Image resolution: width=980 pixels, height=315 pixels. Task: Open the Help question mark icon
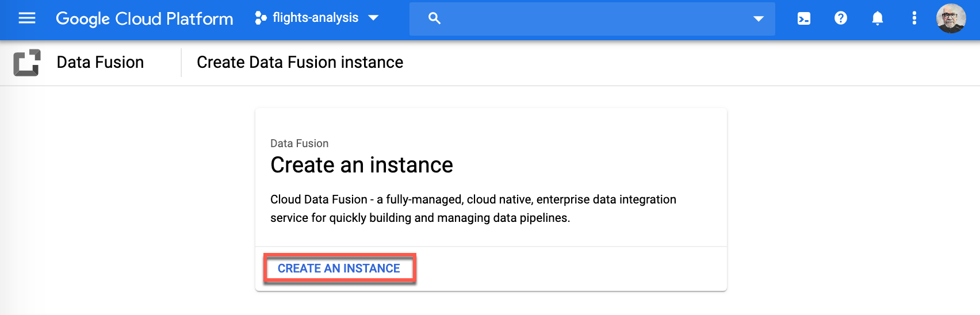coord(841,18)
